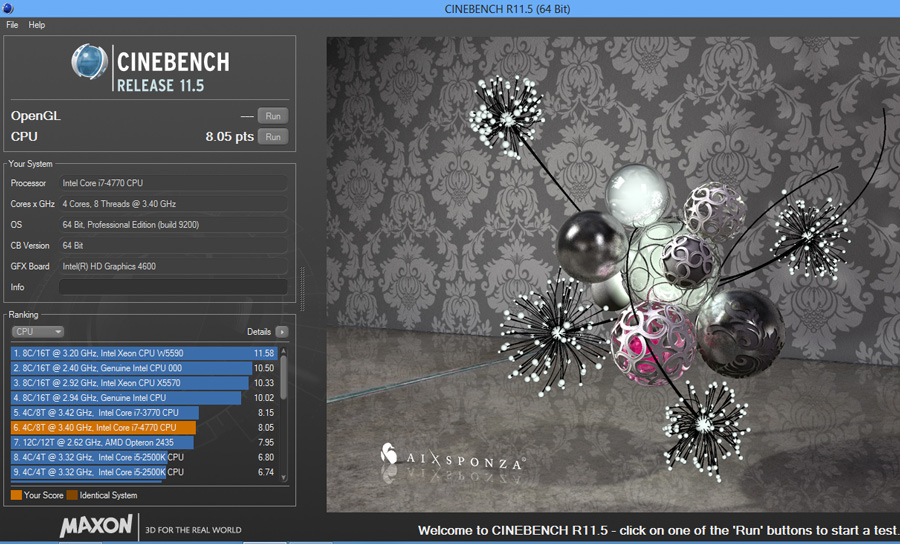Click the Welcome to CINEBENCH status message

658,530
